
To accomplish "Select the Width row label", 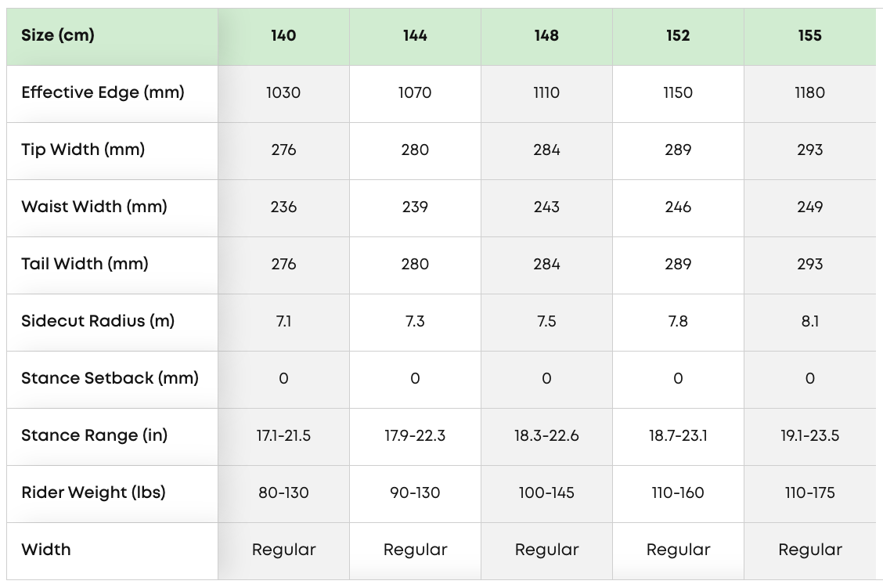I will click(46, 550).
